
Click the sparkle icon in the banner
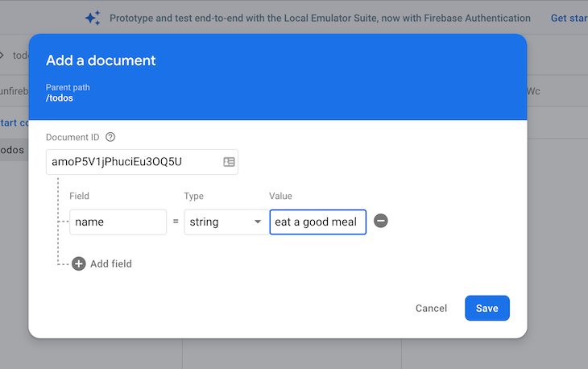(93, 18)
